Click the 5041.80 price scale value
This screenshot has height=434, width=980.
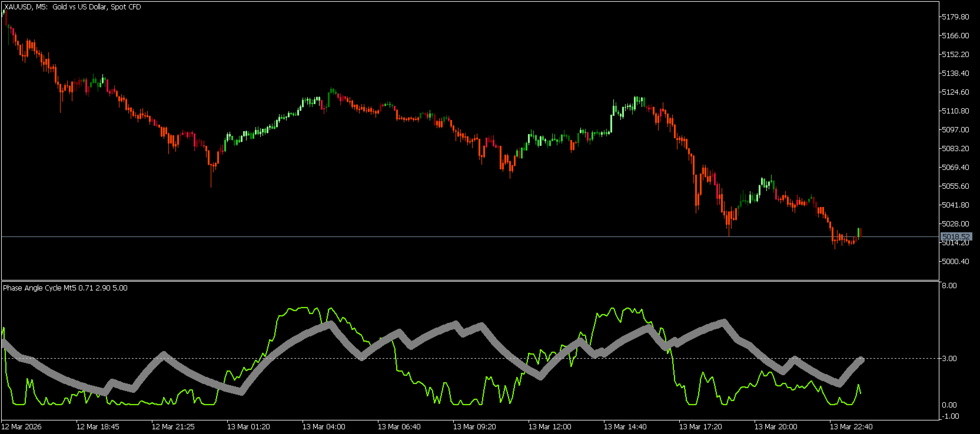tap(955, 205)
